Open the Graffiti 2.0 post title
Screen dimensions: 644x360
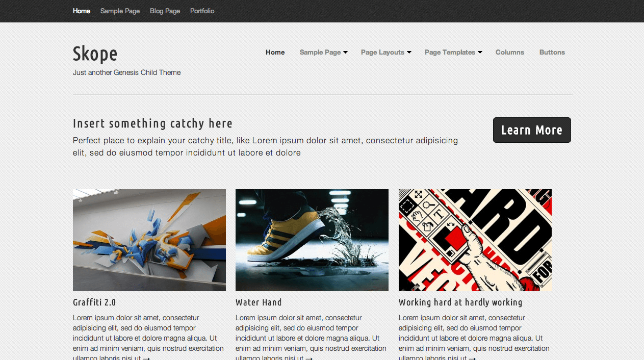(94, 302)
